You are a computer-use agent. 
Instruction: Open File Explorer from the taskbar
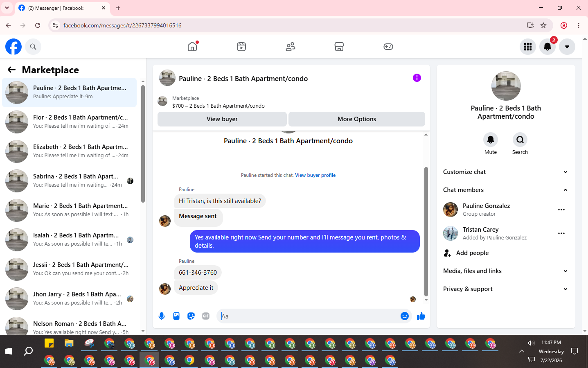click(69, 343)
